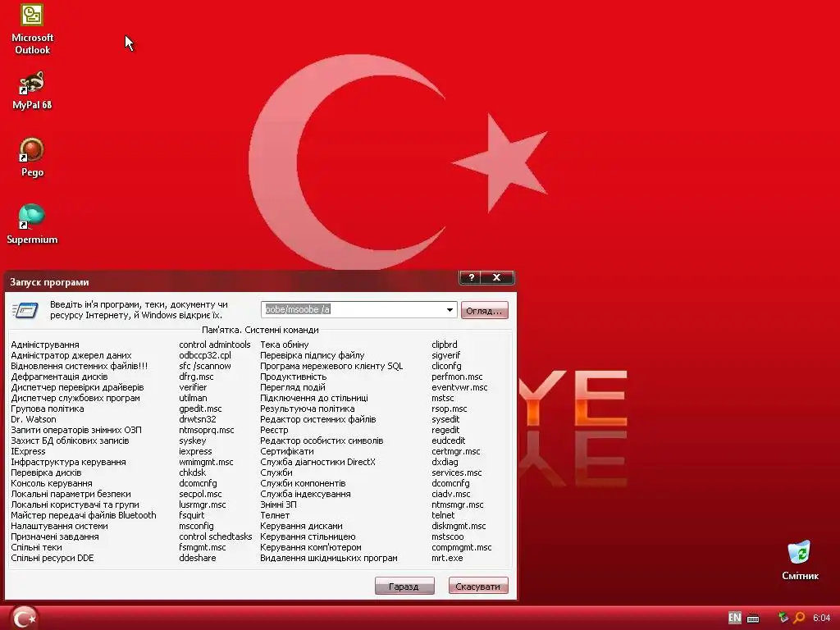Click the 'clipbrd' command text
840x630 pixels.
pyautogui.click(x=445, y=345)
